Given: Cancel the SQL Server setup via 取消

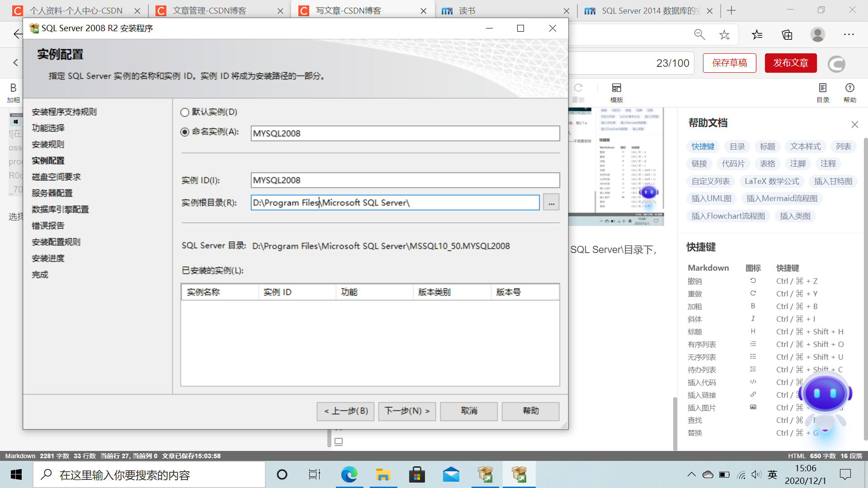Looking at the screenshot, I should click(469, 411).
